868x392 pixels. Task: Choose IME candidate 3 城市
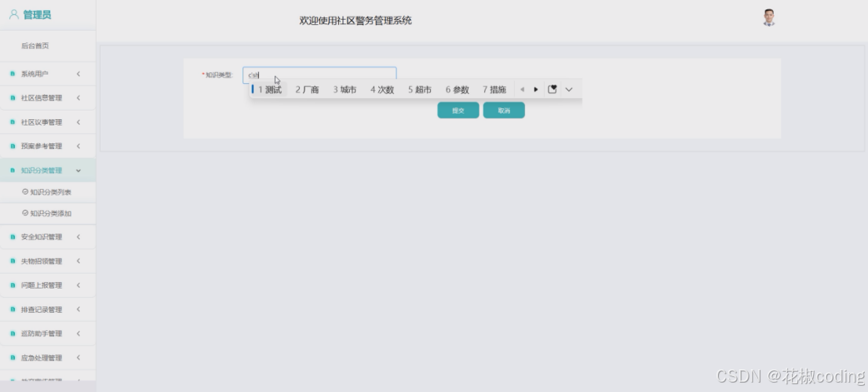pos(345,89)
